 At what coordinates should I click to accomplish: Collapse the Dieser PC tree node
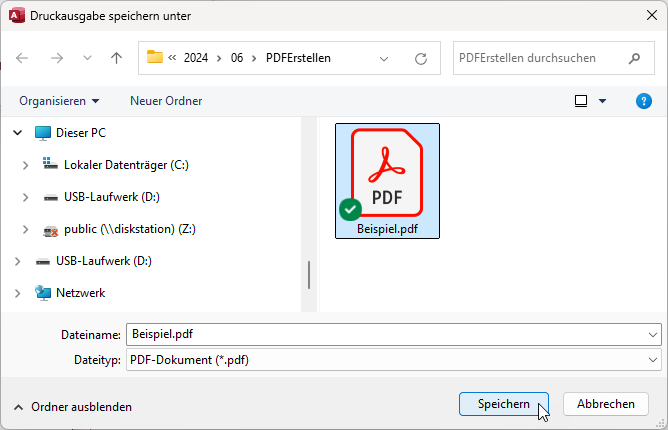coord(17,133)
